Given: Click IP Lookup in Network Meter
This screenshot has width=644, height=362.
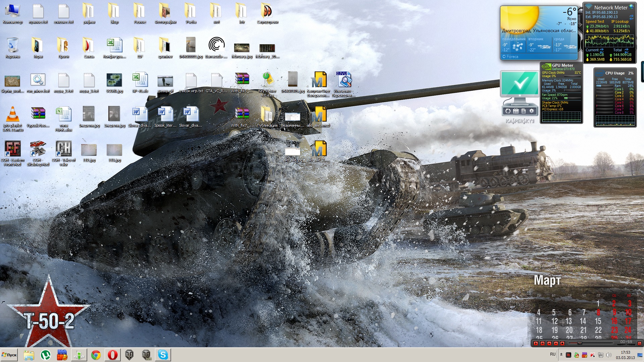Looking at the screenshot, I should pos(620,21).
